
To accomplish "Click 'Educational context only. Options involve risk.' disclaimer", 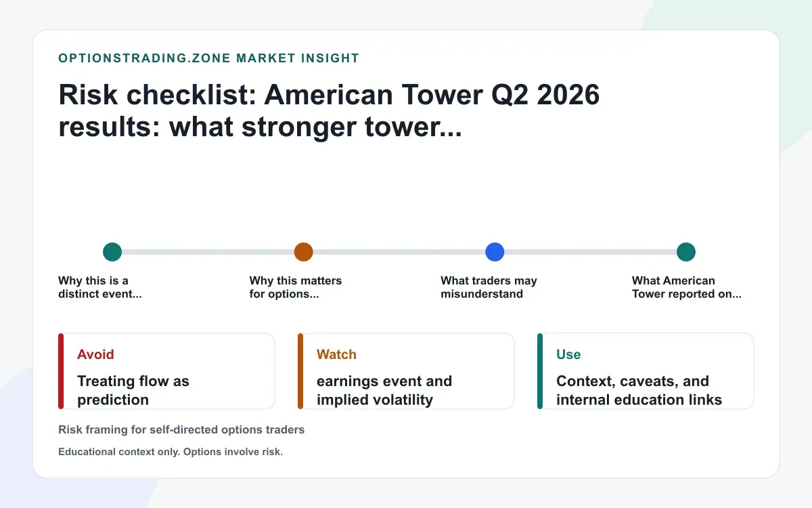I will 171,452.
